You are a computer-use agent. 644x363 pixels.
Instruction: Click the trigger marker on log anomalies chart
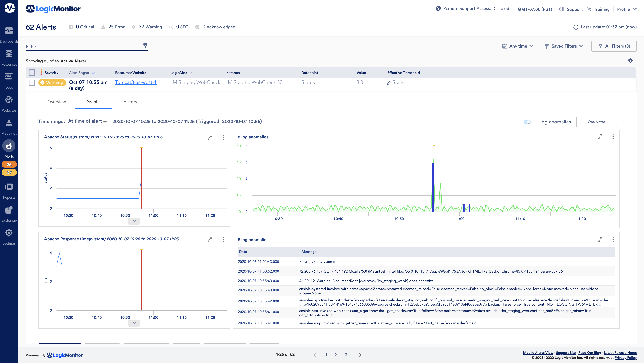click(434, 145)
